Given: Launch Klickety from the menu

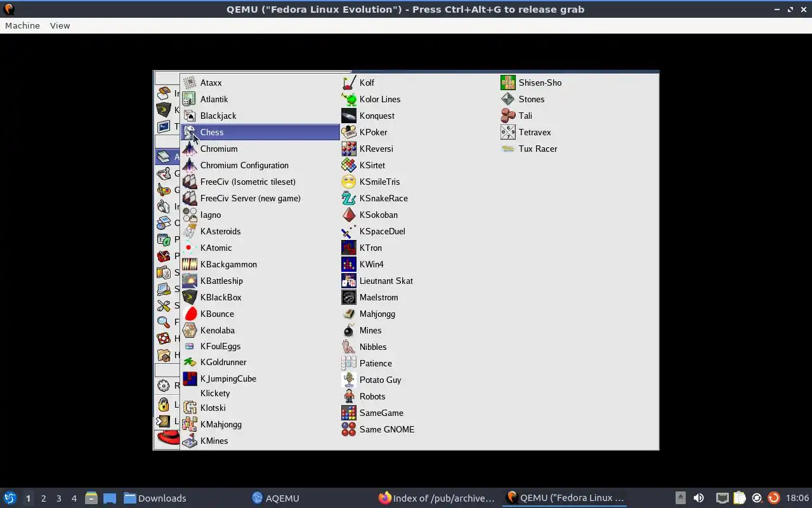Looking at the screenshot, I should (260, 393).
